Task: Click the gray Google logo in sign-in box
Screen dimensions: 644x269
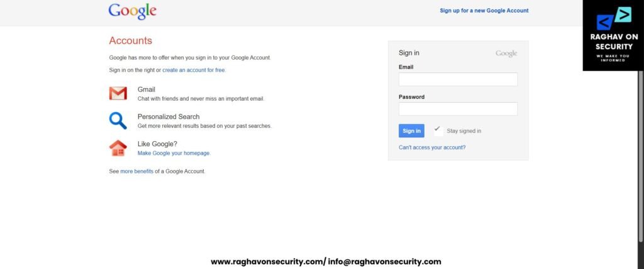Action: [x=506, y=54]
